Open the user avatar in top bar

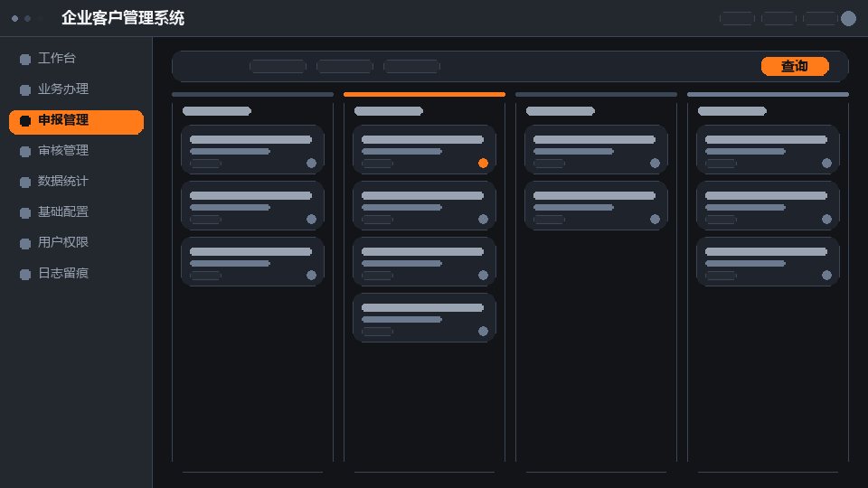point(848,18)
